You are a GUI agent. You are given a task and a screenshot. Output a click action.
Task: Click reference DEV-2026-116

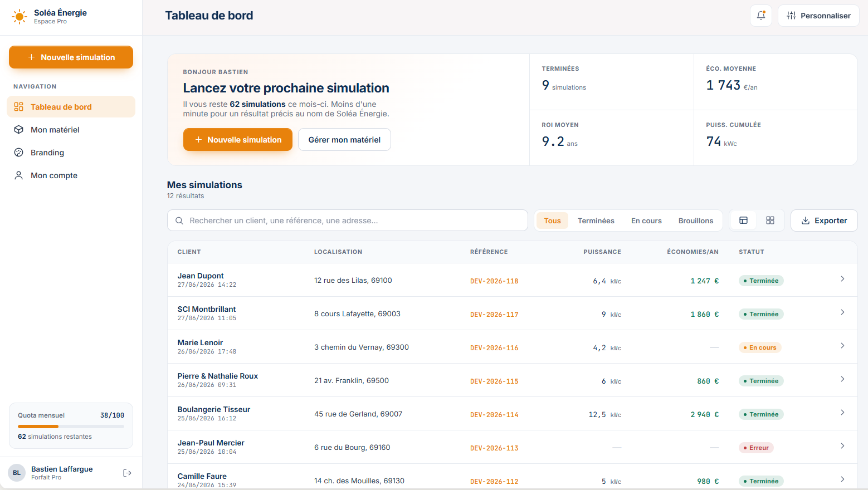pyautogui.click(x=494, y=348)
